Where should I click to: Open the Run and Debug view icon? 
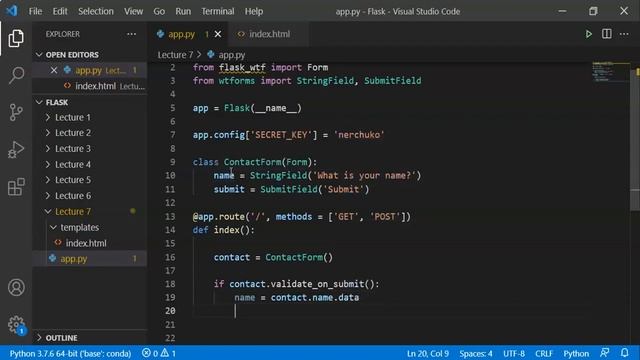pos(16,149)
